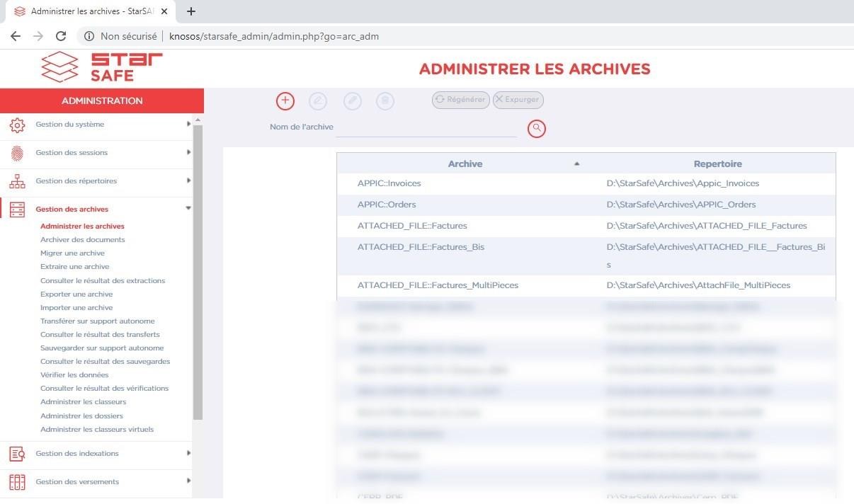The width and height of the screenshot is (854, 504).
Task: Open Vérifier les données menu item
Action: (74, 374)
